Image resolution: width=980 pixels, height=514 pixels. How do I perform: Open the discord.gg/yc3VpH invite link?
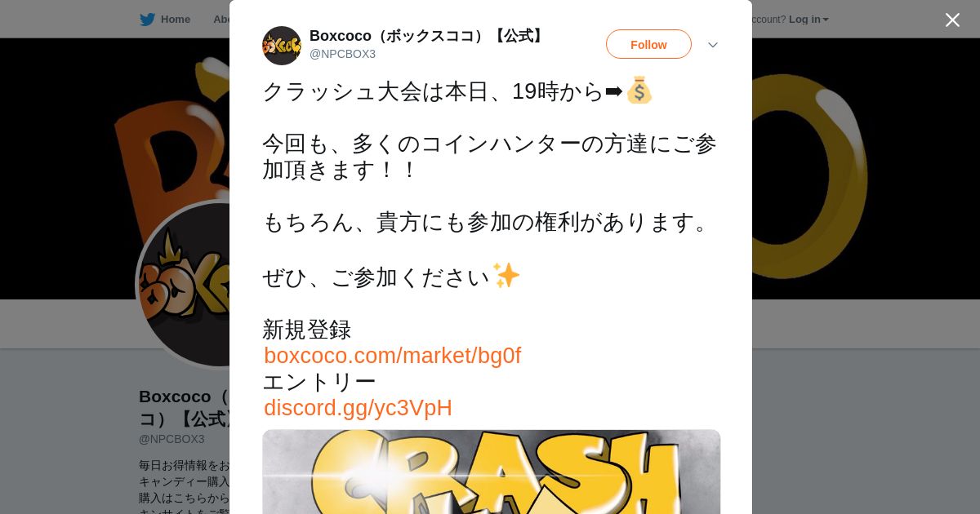pos(358,408)
